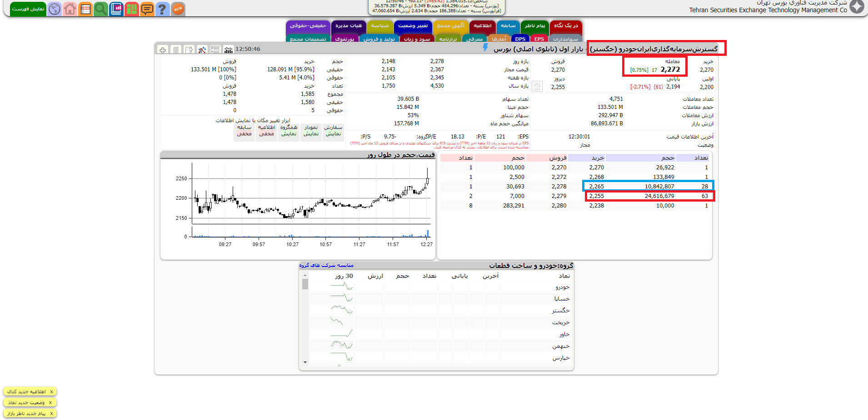Open the home icon in the top toolbar
This screenshot has width=868, height=420.
[x=70, y=9]
